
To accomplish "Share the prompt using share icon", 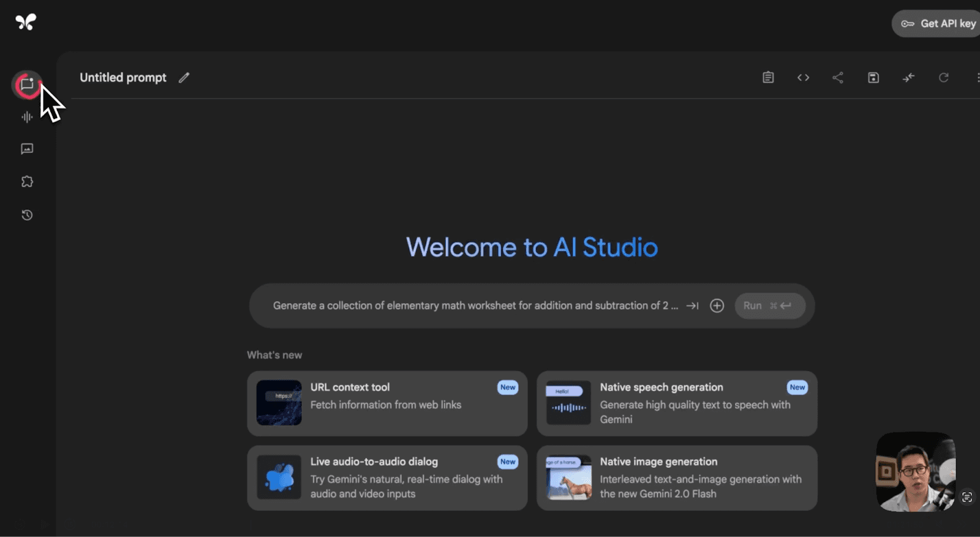I will [x=838, y=77].
